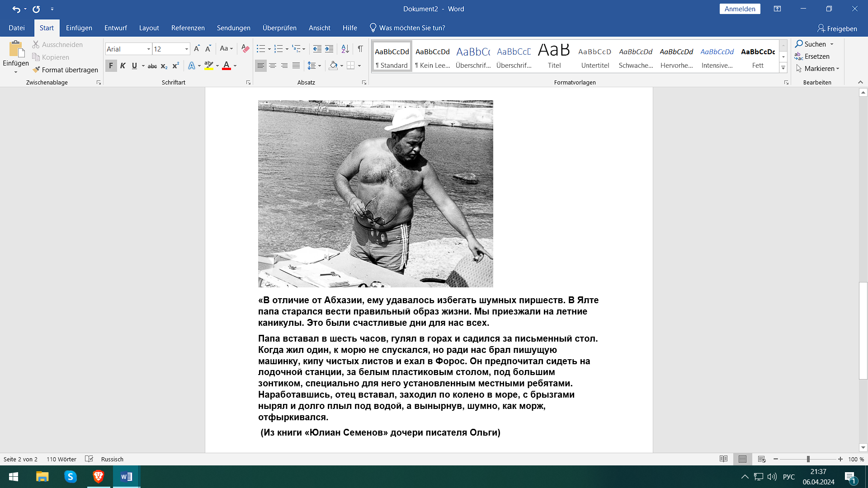Image resolution: width=868 pixels, height=488 pixels.
Task: Expand the styles gallery list
Action: click(783, 68)
